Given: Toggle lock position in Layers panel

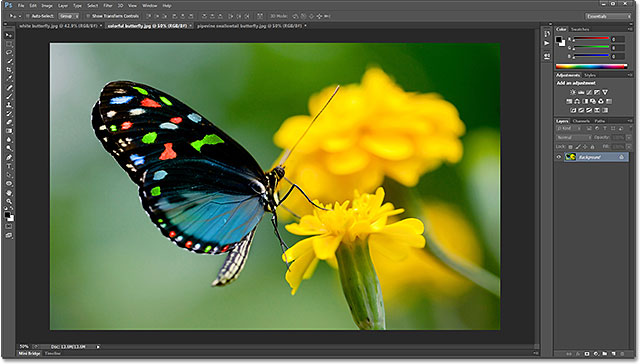Looking at the screenshot, I should point(585,146).
